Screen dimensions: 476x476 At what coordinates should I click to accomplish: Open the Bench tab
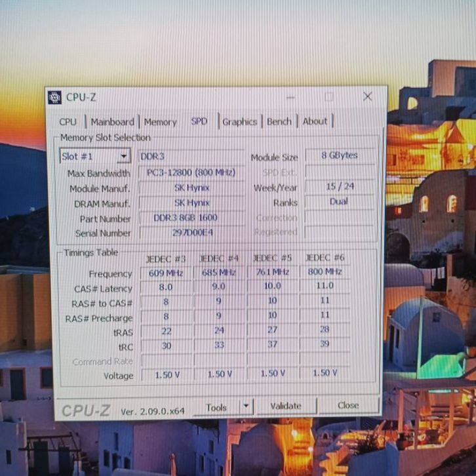(x=279, y=122)
